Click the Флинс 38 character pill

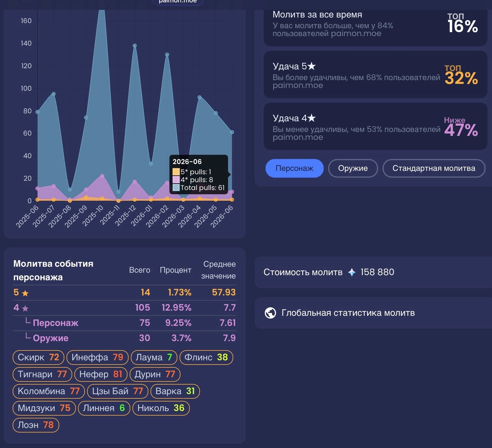tap(206, 357)
